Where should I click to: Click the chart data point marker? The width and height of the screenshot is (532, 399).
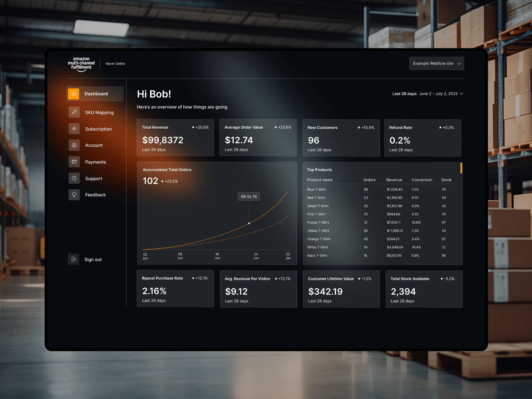coord(249,223)
